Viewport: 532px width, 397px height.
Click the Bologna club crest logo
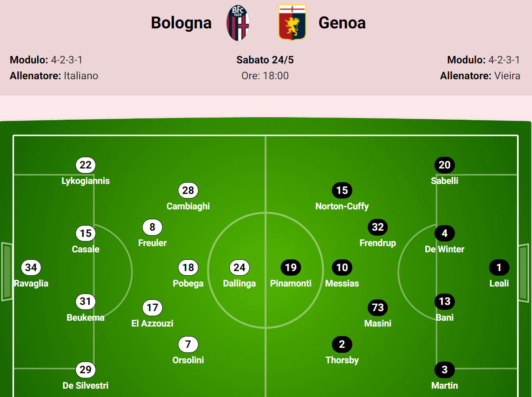(238, 23)
